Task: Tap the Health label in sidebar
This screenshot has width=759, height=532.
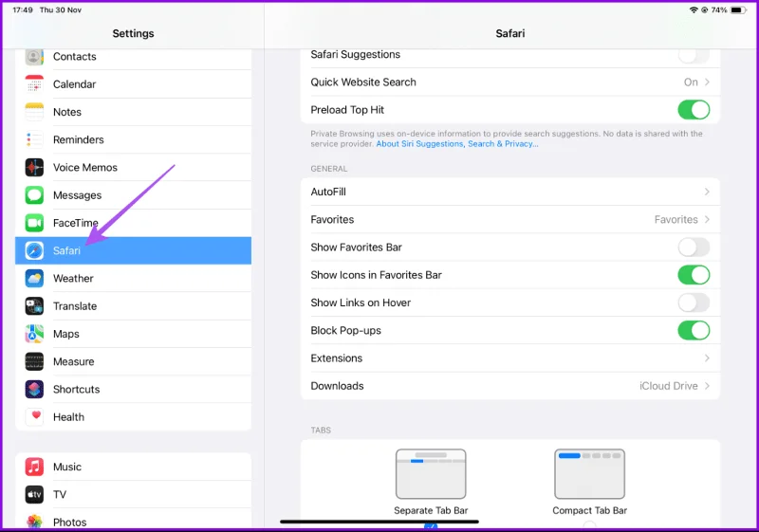Action: [x=68, y=417]
